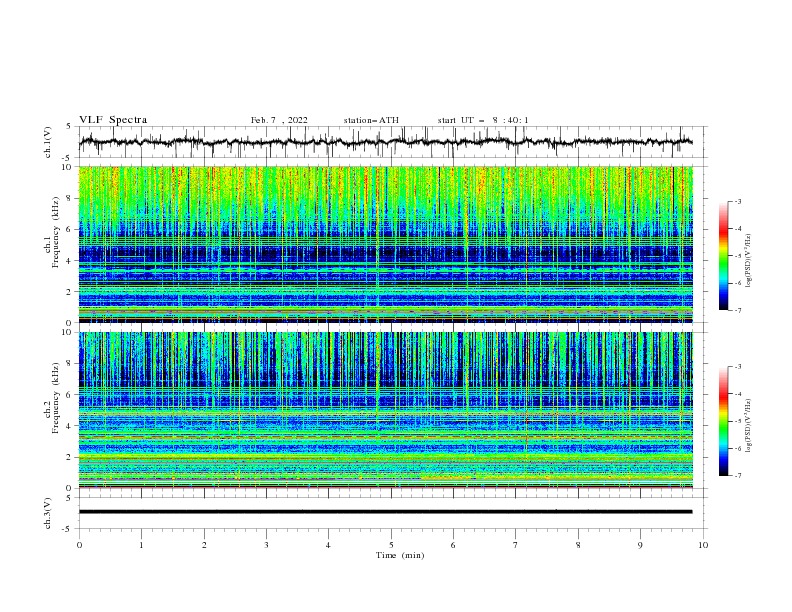This screenshot has height=612, width=792.
Task: Click the "7" tick on the time axis
Action: coord(516,545)
